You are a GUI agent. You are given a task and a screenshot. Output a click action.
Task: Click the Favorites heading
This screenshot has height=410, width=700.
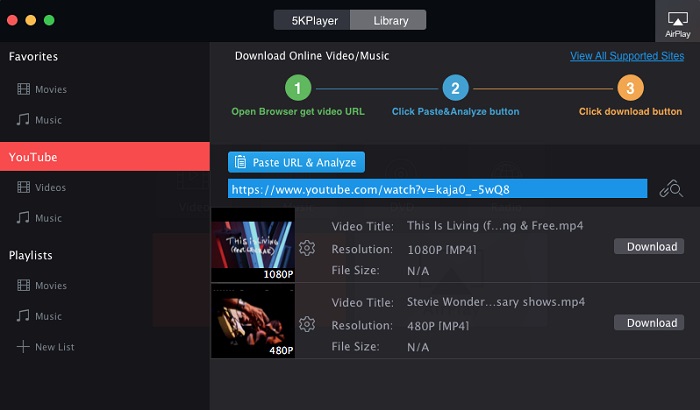33,57
